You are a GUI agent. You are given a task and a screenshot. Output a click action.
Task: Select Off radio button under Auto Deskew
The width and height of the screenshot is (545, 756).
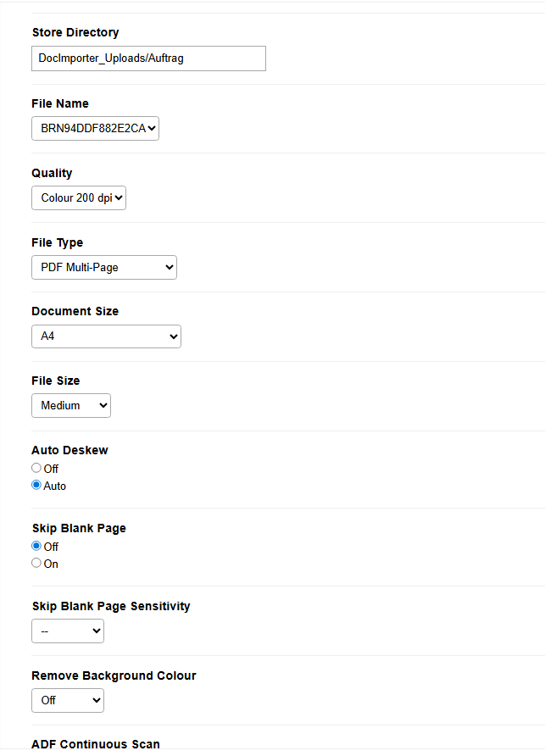(x=36, y=468)
